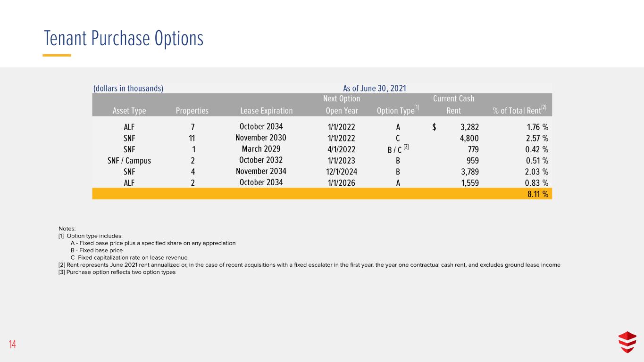The width and height of the screenshot is (644, 362).
Task: Click footnote [3] about two option types
Action: 117,272
